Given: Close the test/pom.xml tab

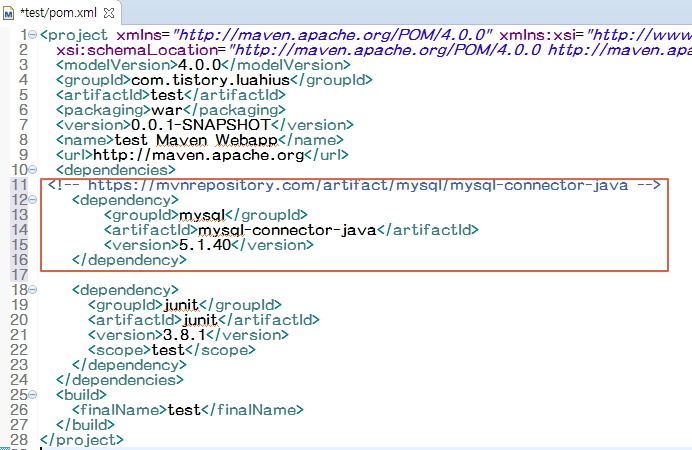Looking at the screenshot, I should coord(109,13).
